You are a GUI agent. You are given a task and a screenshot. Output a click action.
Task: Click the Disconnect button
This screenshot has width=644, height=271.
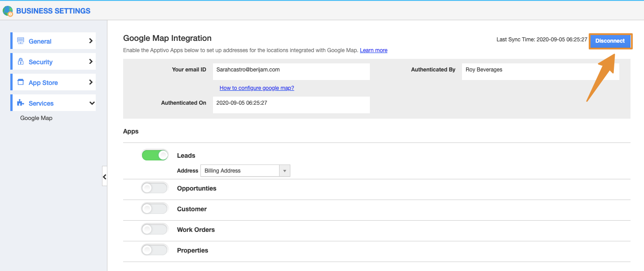tap(610, 41)
